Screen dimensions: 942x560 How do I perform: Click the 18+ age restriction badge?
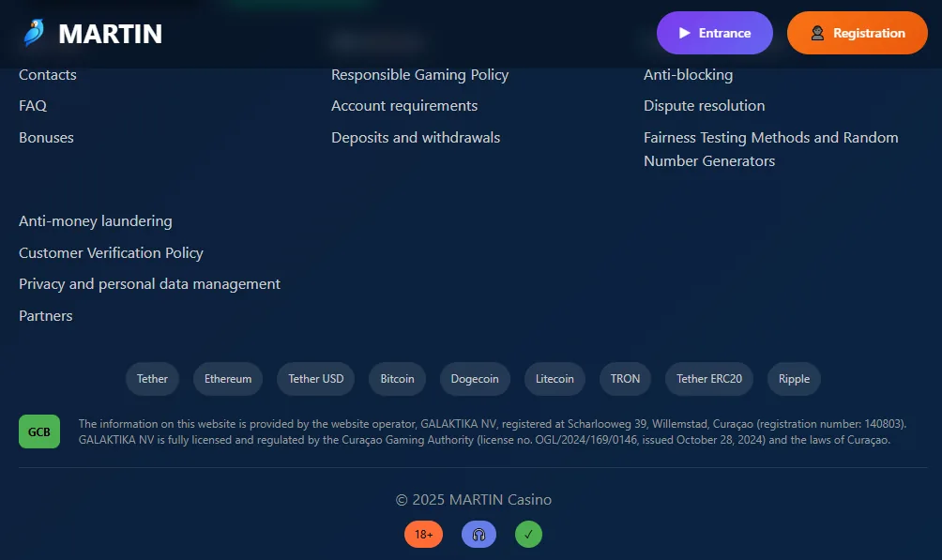pos(423,534)
